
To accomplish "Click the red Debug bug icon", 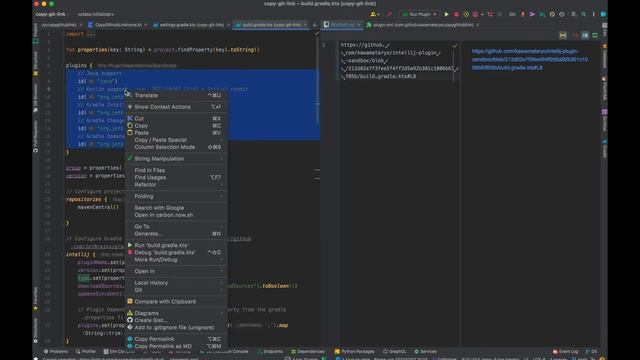I will pyautogui.click(x=456, y=14).
